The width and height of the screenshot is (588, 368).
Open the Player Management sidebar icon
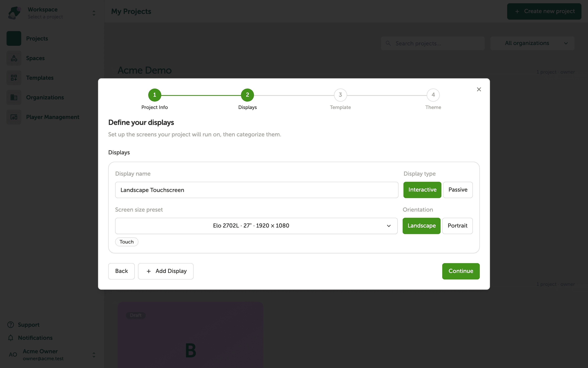coord(14,117)
